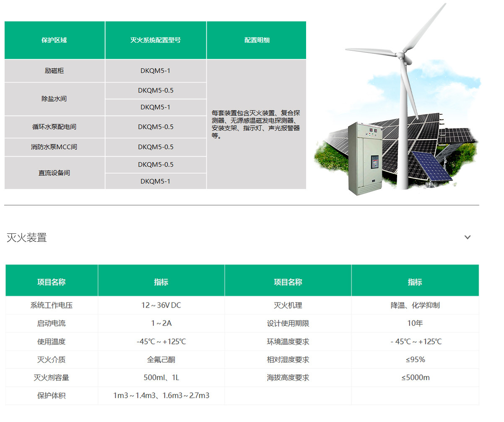The image size is (504, 422).
Task: Select the 灭火系统配置型号 column header
Action: pos(156,40)
